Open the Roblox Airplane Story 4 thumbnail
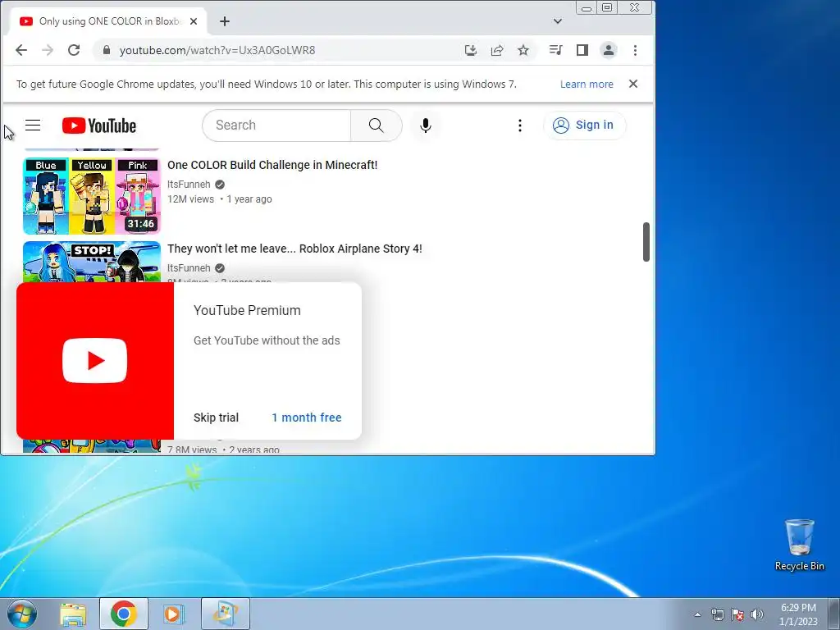 pyautogui.click(x=92, y=262)
